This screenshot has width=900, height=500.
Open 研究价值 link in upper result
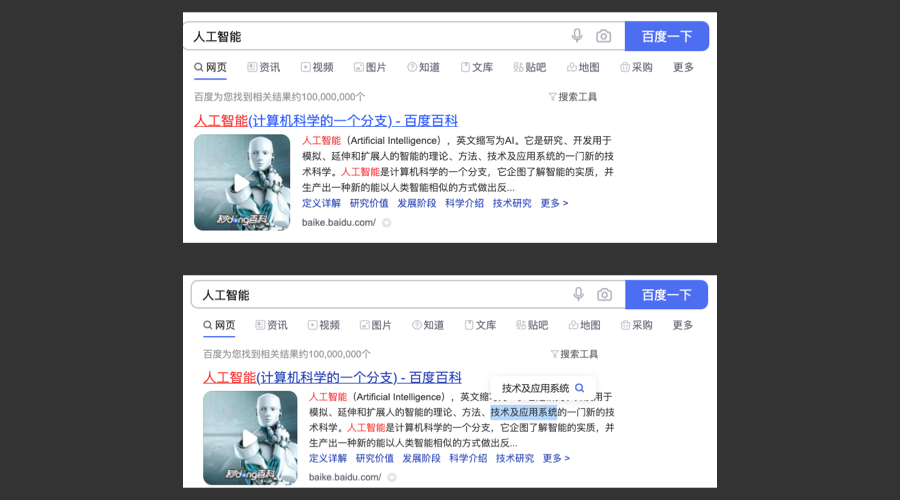coord(369,203)
